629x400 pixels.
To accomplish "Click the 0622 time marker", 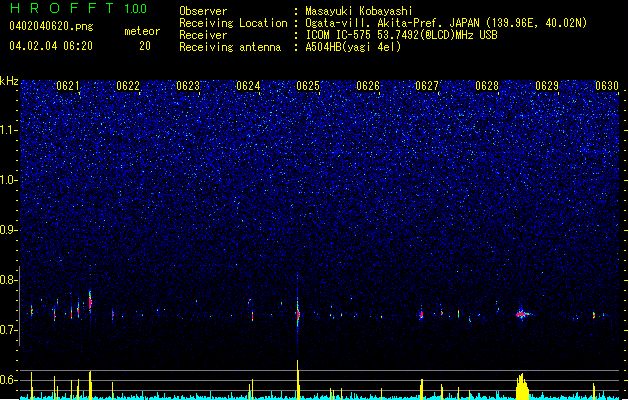I will point(128,86).
